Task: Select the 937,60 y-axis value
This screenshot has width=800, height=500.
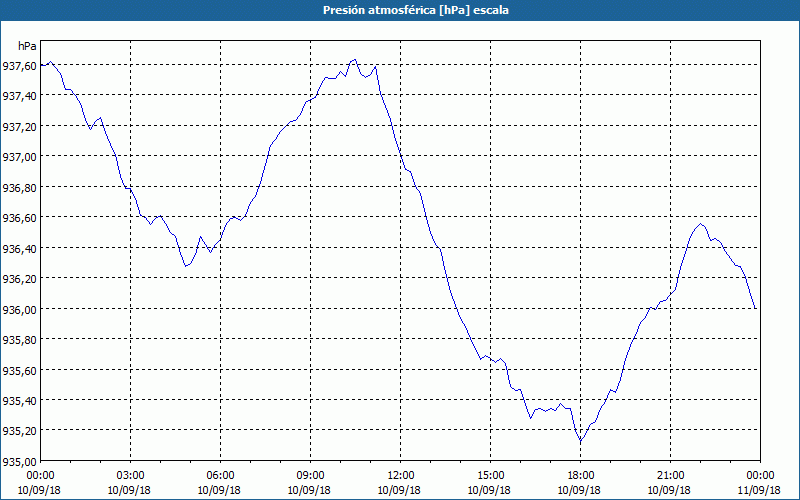Action: click(x=19, y=65)
